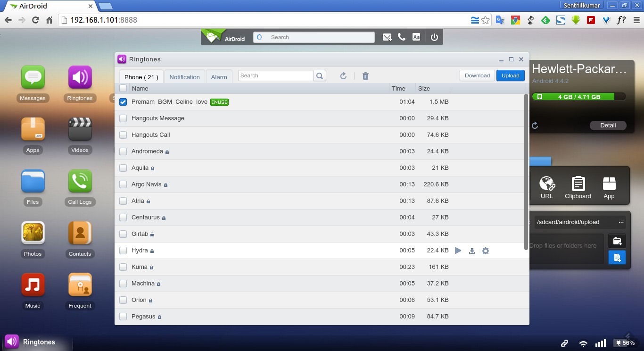Open the Call Logs icon
Viewport: 644px width, 351px height.
(80, 182)
